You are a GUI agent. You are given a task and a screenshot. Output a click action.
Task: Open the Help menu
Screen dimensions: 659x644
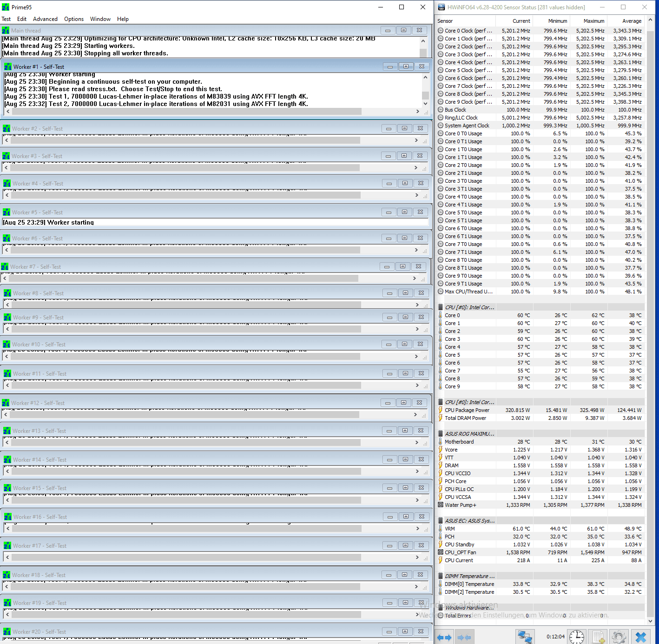click(x=123, y=19)
